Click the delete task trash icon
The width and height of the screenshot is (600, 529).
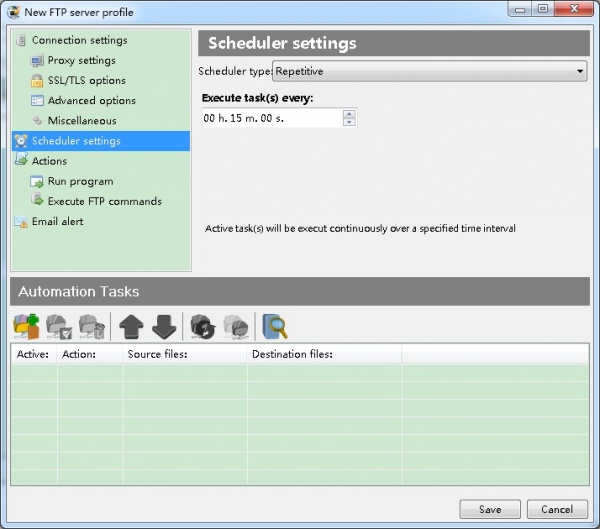pyautogui.click(x=91, y=326)
